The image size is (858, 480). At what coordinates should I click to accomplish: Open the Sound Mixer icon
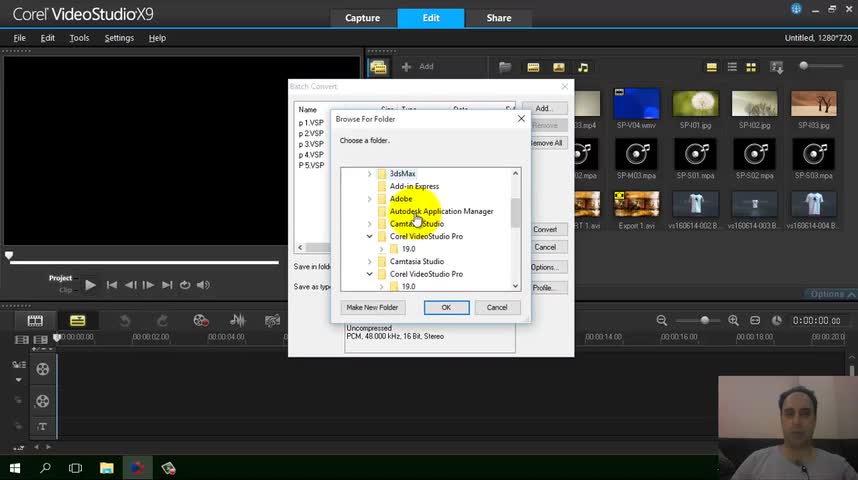[237, 321]
